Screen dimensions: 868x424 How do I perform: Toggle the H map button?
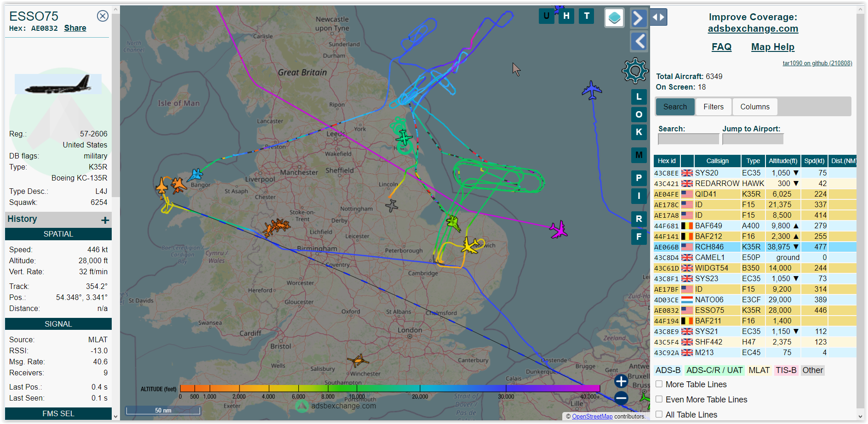click(566, 16)
